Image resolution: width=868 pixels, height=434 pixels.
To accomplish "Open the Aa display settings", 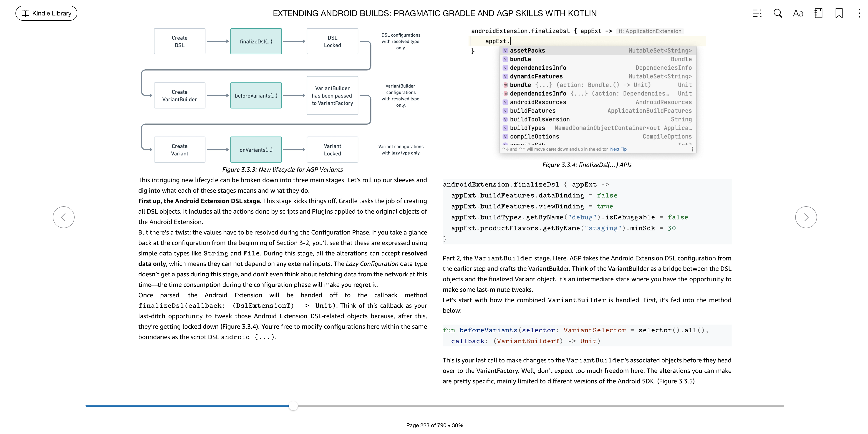I will coord(798,13).
